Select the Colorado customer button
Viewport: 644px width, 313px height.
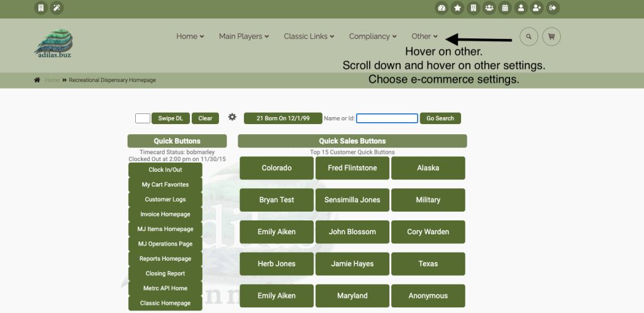point(277,168)
